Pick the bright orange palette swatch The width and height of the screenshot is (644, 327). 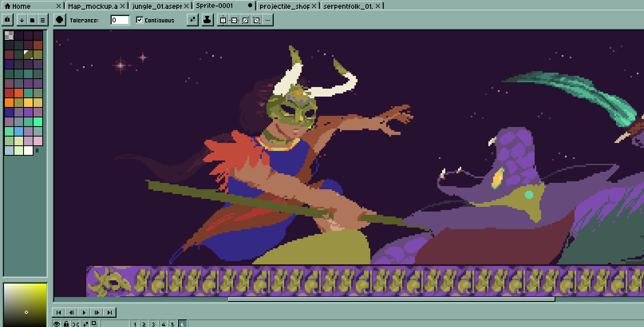pos(9,103)
